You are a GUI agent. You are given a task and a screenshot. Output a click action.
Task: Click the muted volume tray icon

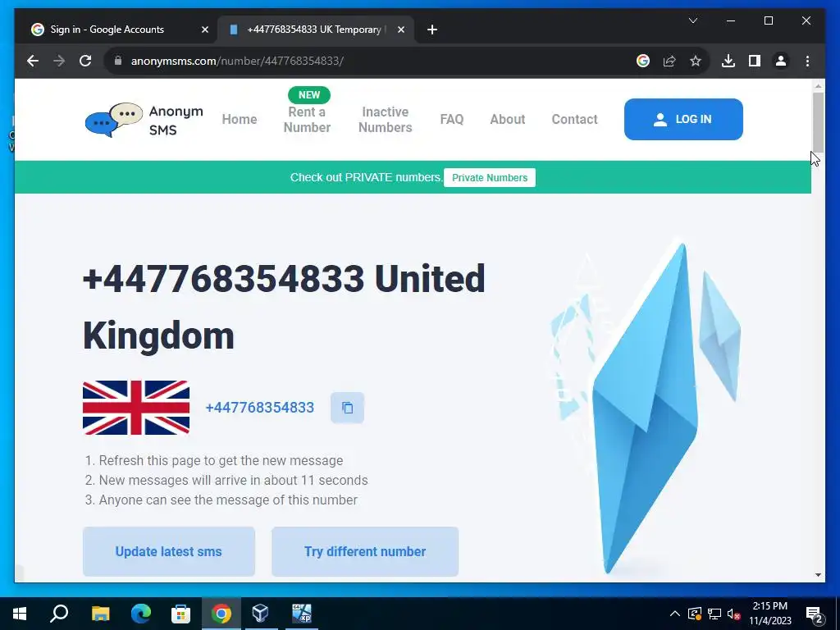point(733,614)
